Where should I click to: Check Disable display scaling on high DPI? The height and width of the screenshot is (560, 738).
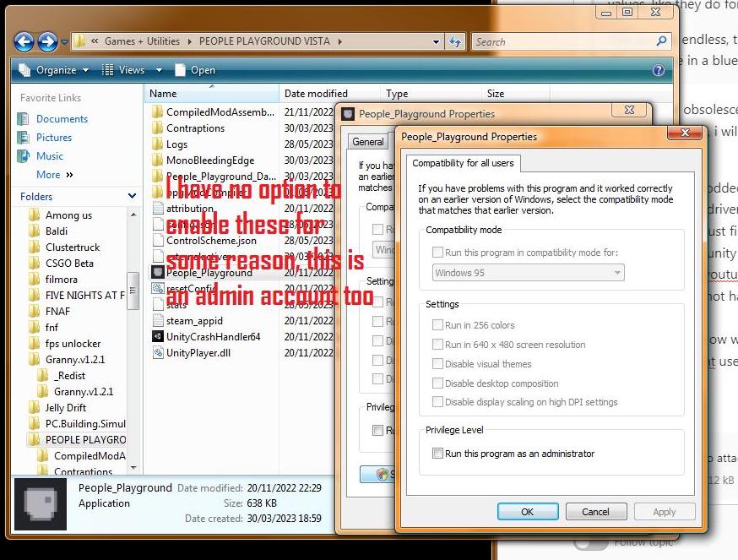(437, 402)
